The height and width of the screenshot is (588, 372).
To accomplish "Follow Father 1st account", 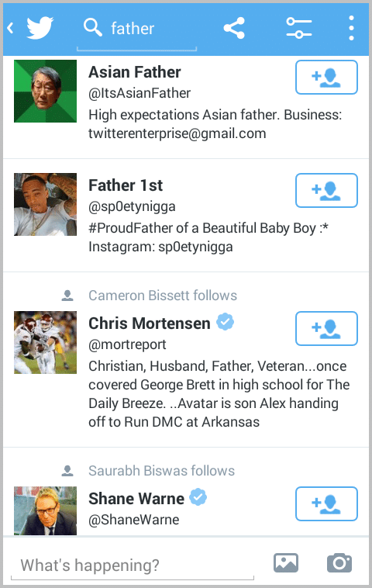I will 326,191.
